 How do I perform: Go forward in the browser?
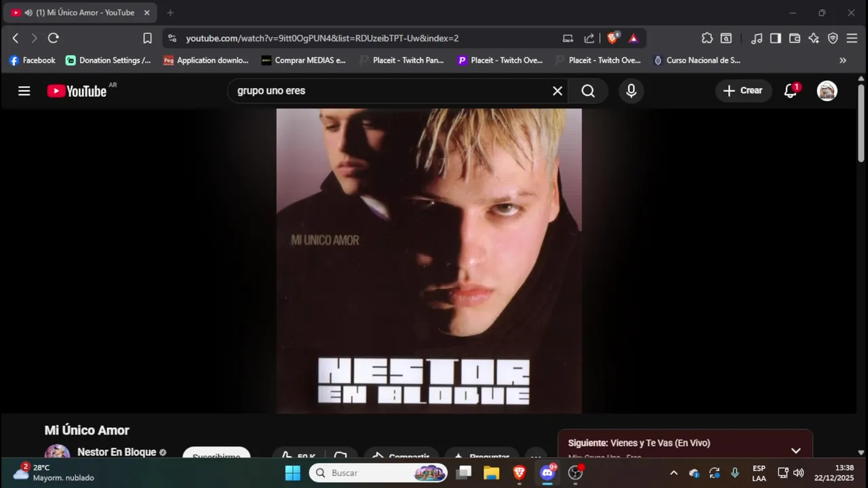[34, 39]
